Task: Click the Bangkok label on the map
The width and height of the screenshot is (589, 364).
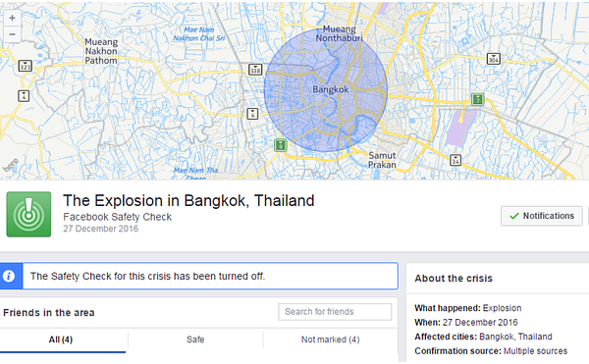Action: tap(331, 89)
